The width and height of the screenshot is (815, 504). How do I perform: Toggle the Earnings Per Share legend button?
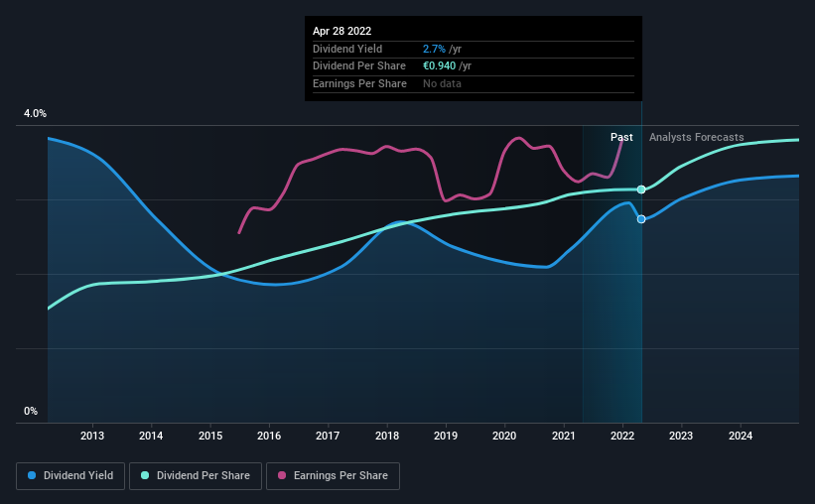tap(333, 476)
